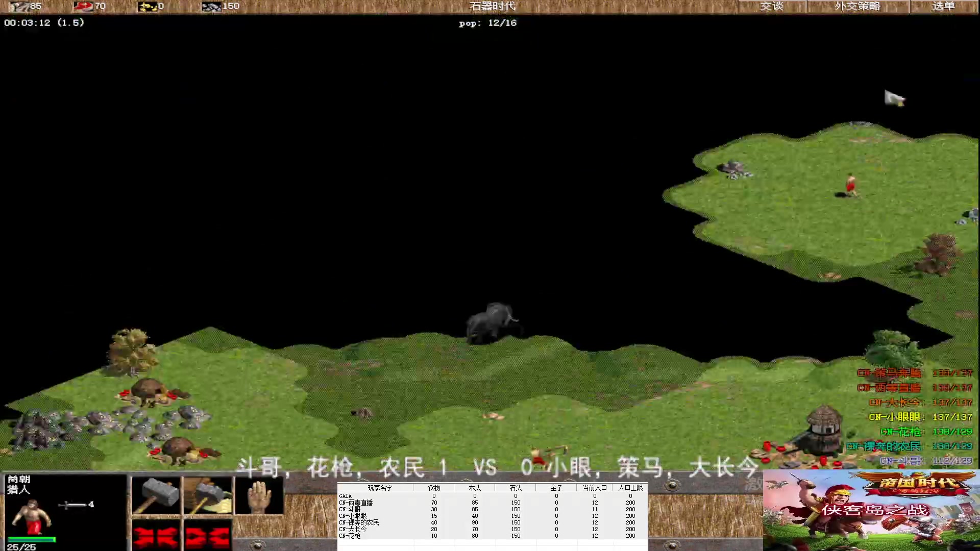Viewport: 980px width, 551px height.
Task: Click the 木头 column header
Action: point(475,488)
